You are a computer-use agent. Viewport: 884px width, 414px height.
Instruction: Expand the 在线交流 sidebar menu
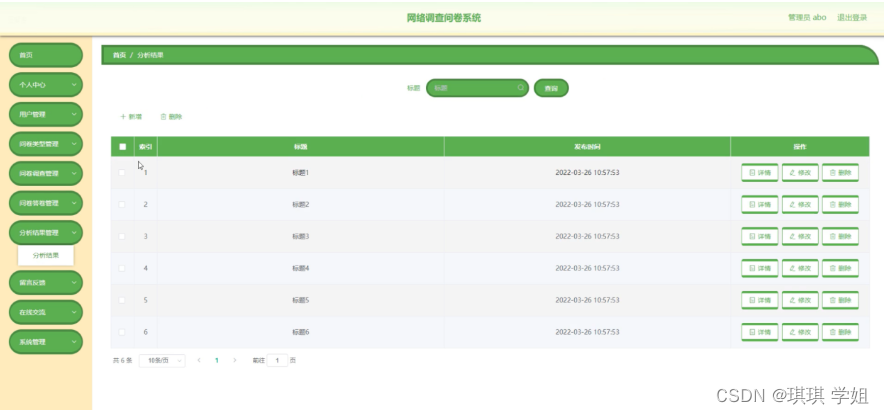click(x=46, y=312)
